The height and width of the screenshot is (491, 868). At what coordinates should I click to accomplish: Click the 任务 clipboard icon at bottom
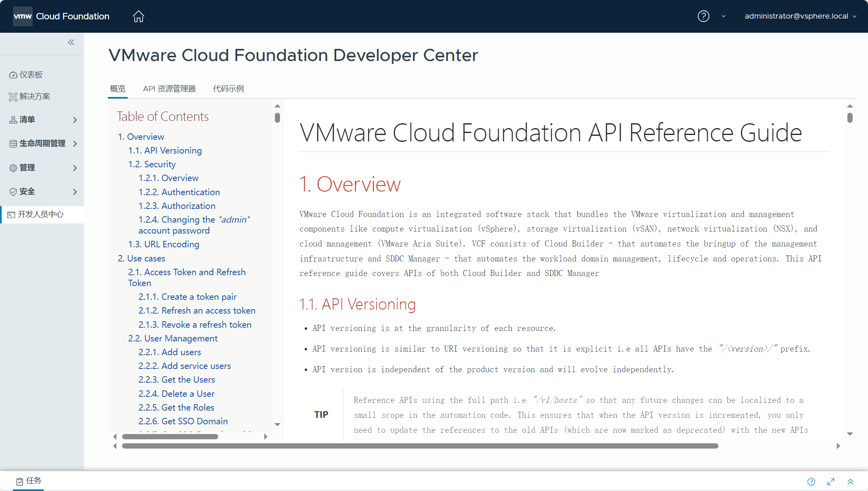(x=20, y=481)
